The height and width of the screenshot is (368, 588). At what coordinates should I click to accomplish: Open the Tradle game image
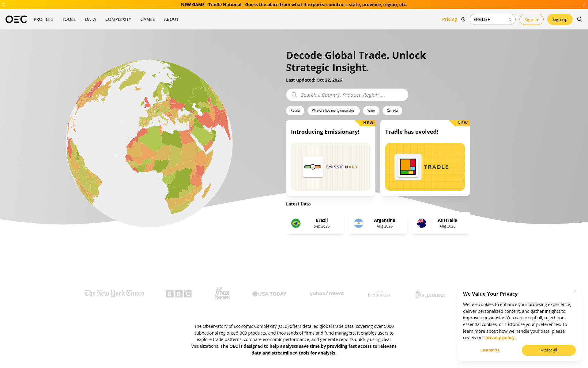pyautogui.click(x=425, y=167)
